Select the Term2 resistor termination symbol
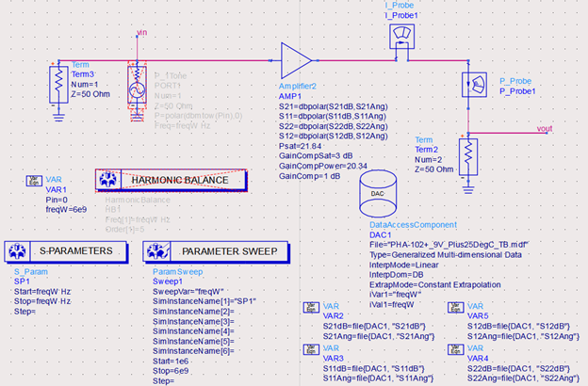 tap(468, 156)
